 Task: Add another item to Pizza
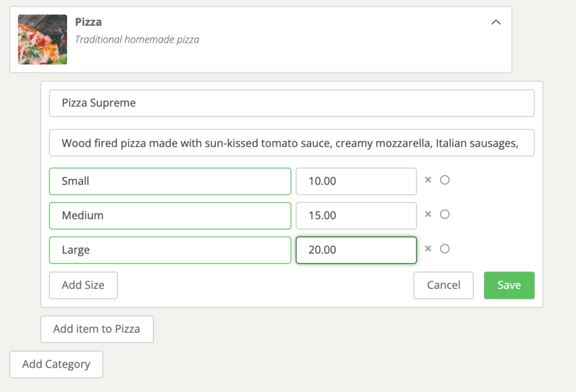[x=97, y=329]
